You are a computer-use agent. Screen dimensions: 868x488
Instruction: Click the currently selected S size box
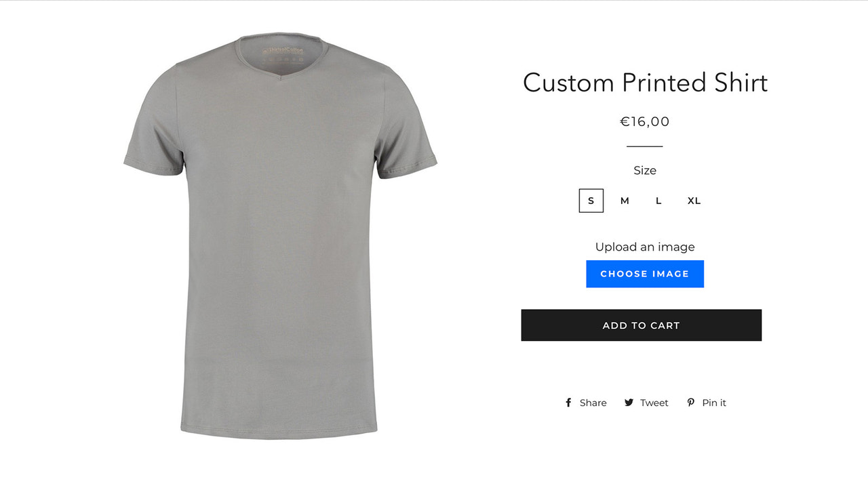click(591, 201)
